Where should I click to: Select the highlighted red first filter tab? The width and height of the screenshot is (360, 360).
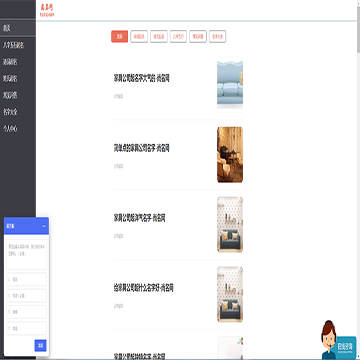coord(120,36)
